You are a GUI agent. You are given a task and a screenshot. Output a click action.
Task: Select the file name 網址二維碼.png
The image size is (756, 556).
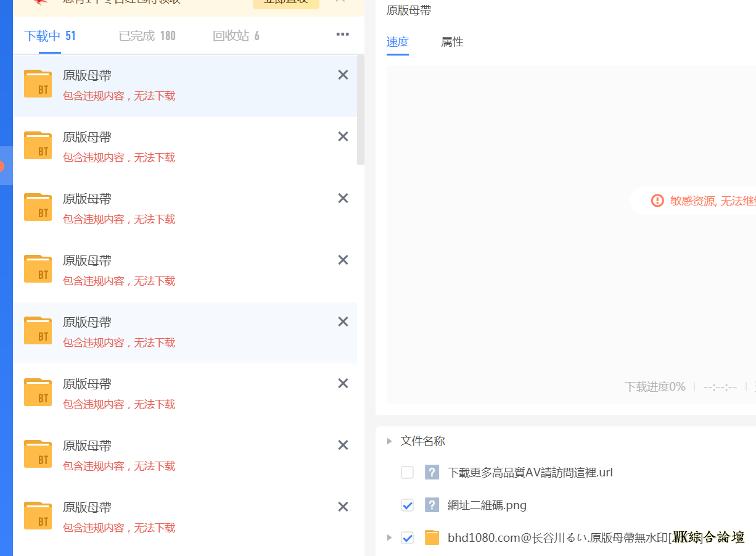point(487,505)
